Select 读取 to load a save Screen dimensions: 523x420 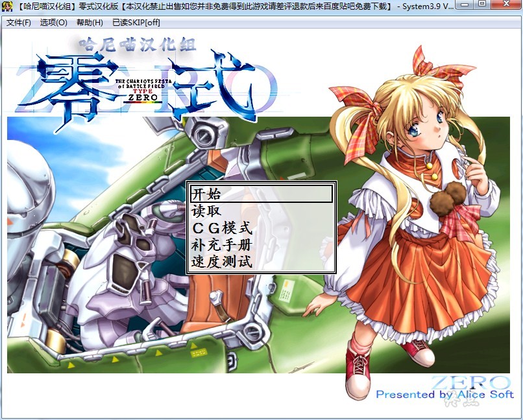[261, 211]
